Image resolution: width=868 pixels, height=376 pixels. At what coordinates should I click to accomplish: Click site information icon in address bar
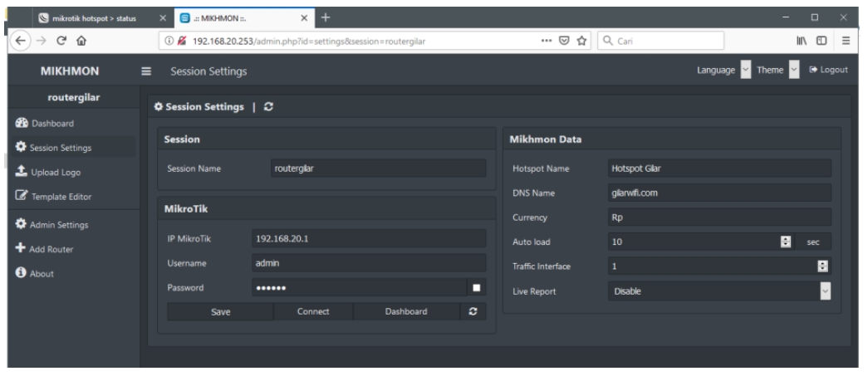[170, 41]
